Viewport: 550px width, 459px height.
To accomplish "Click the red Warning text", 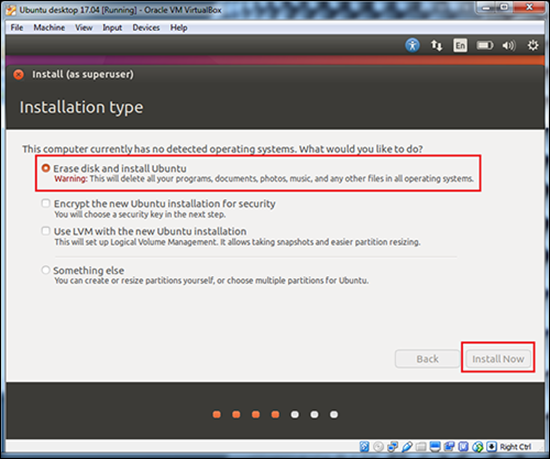I will [x=71, y=178].
